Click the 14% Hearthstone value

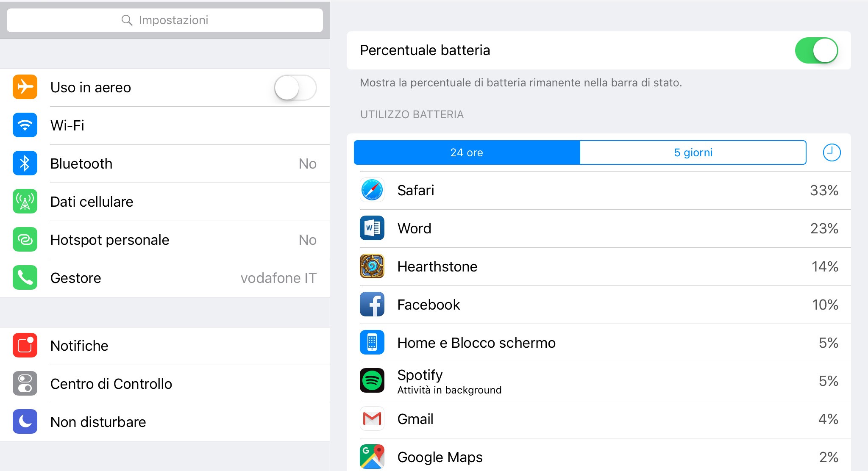[x=825, y=266]
